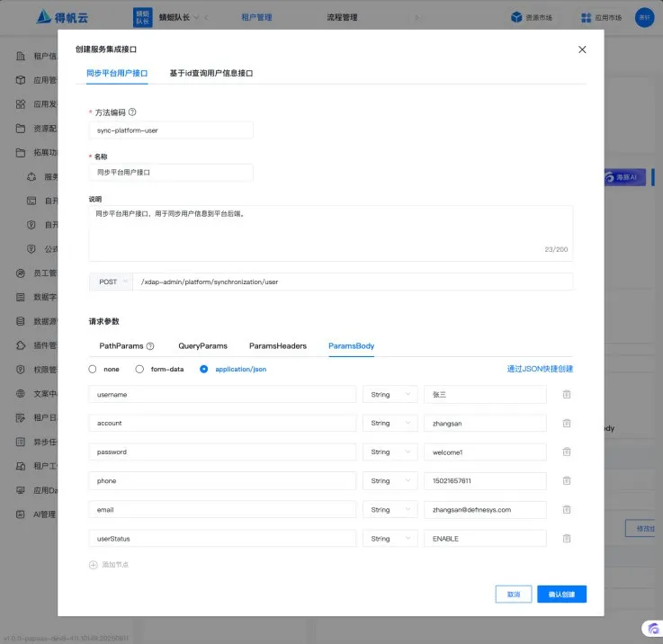Click the username parameter name field
Screen dimensions: 663x644
click(x=222, y=394)
